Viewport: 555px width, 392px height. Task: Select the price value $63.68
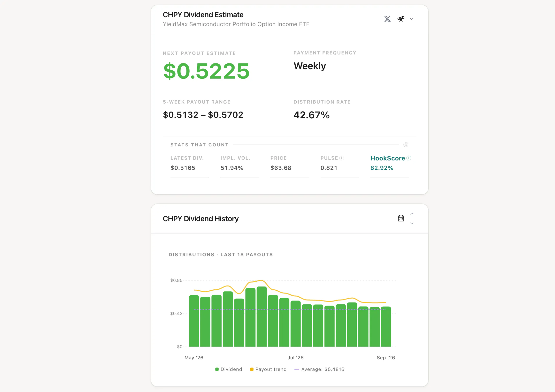tap(281, 168)
